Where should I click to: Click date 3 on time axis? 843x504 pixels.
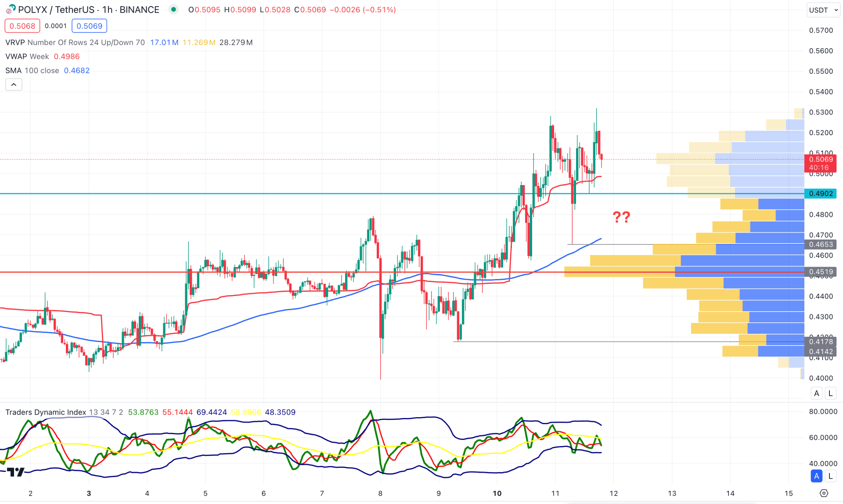click(x=89, y=493)
